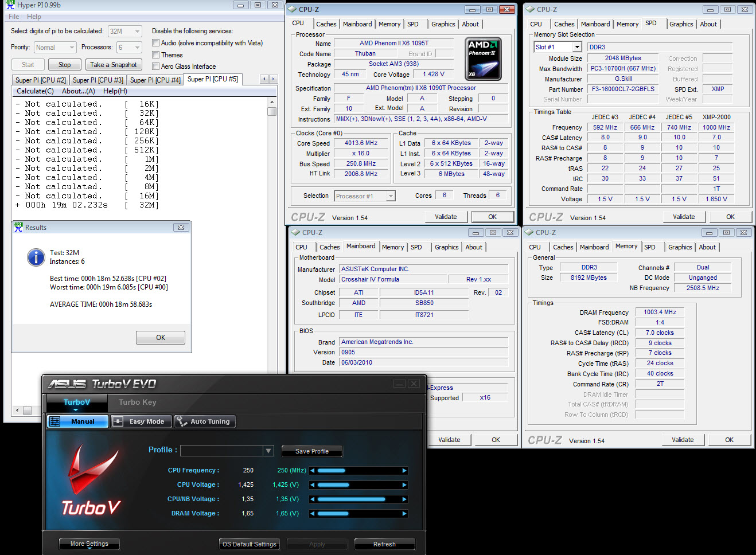Expand More Settings in TurboV EVO
Viewport: 756px width, 555px height.
click(89, 544)
